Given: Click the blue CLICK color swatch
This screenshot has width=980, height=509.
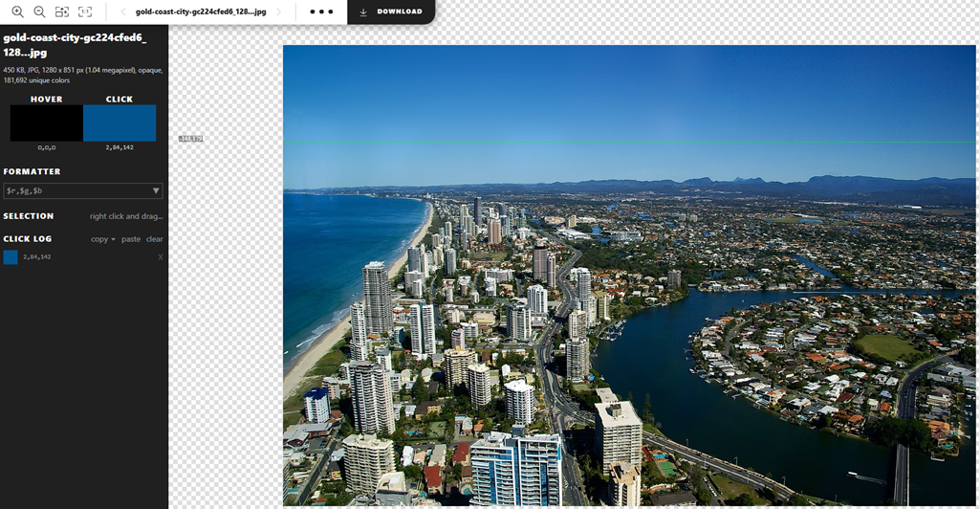Looking at the screenshot, I should (x=120, y=122).
